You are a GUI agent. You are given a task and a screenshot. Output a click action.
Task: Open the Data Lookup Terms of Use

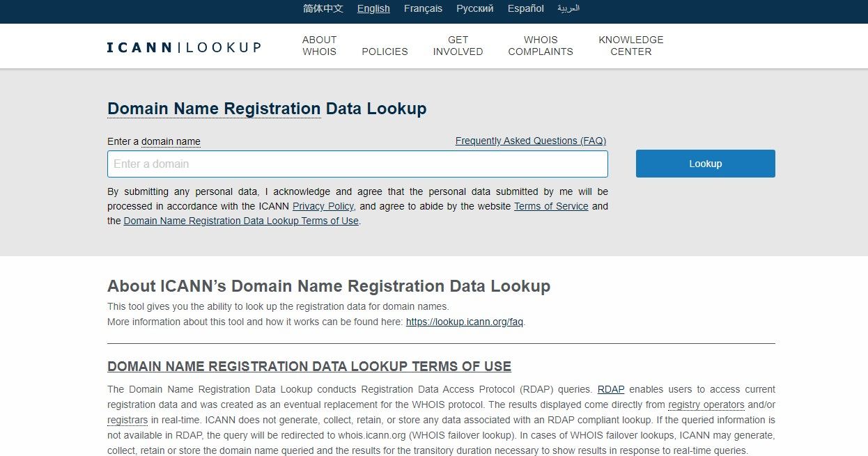point(241,221)
